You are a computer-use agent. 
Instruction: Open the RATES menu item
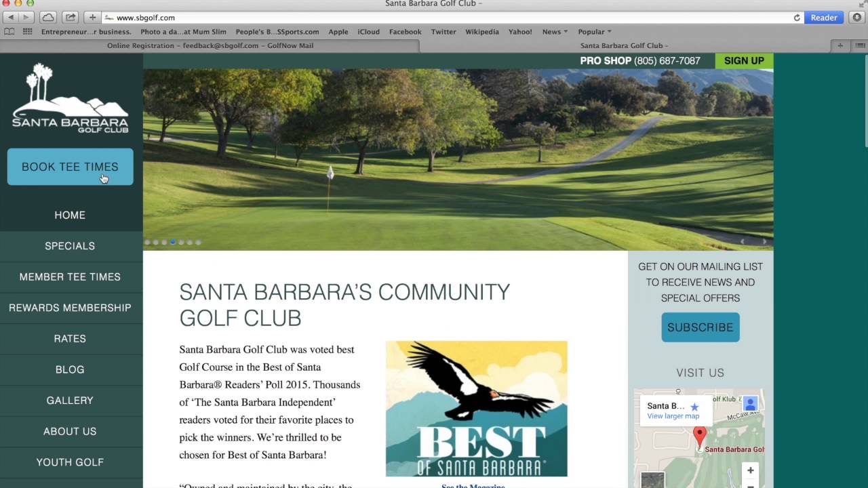pos(70,339)
